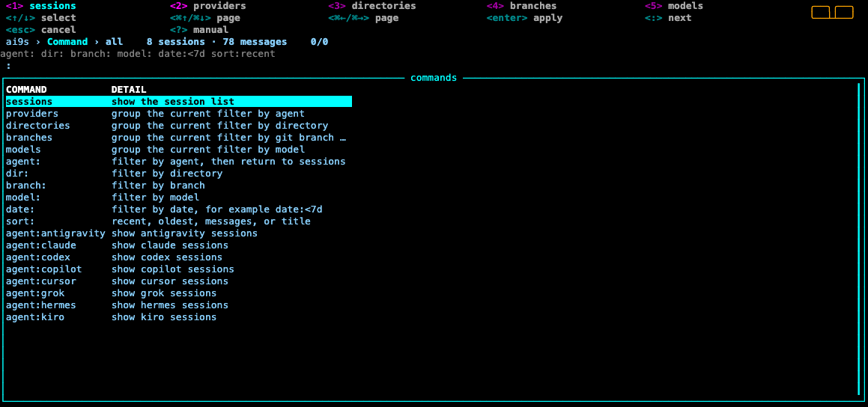Viewport: 868px width, 407px height.
Task: Select the 'providers' command row
Action: 179,114
